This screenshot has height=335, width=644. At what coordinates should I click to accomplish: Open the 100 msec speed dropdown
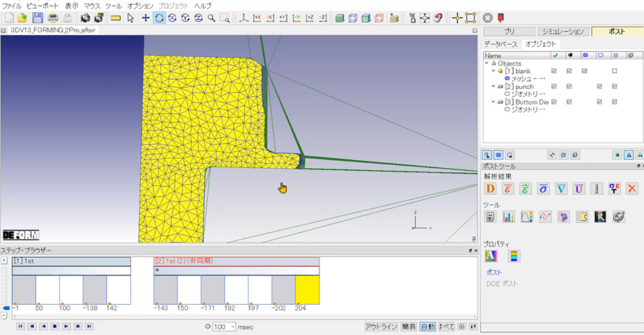(233, 327)
